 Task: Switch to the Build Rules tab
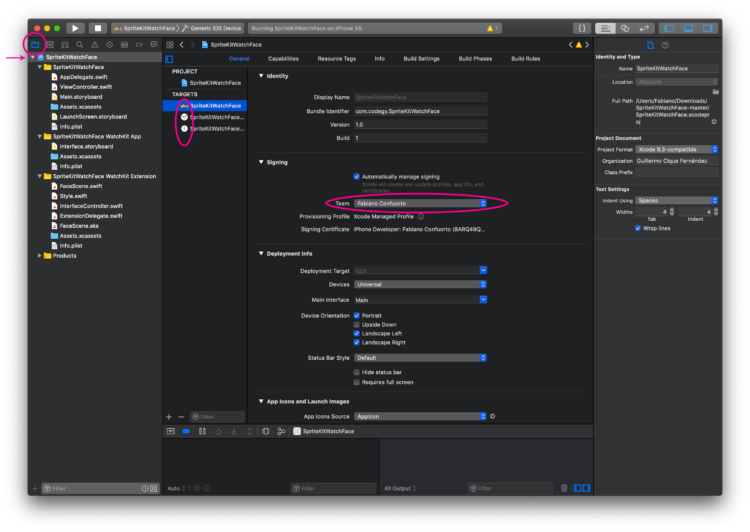(x=526, y=59)
